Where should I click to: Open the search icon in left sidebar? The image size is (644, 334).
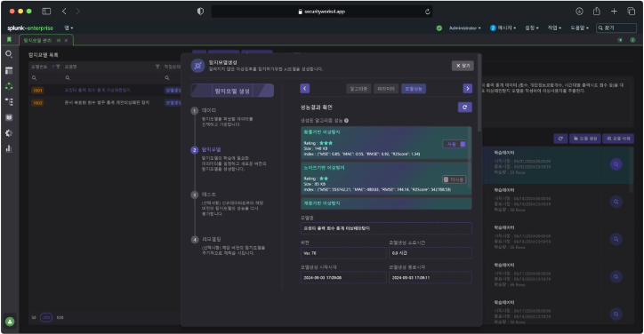click(9, 54)
